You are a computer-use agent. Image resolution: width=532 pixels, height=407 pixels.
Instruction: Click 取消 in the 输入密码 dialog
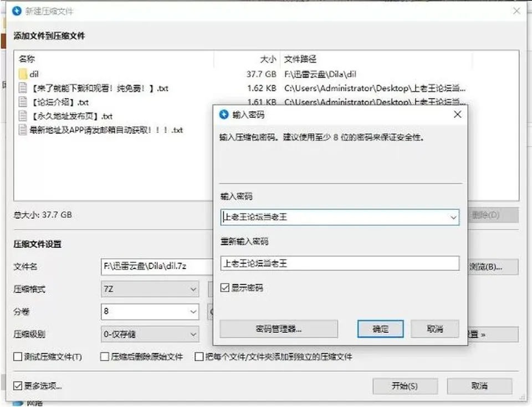coord(434,329)
